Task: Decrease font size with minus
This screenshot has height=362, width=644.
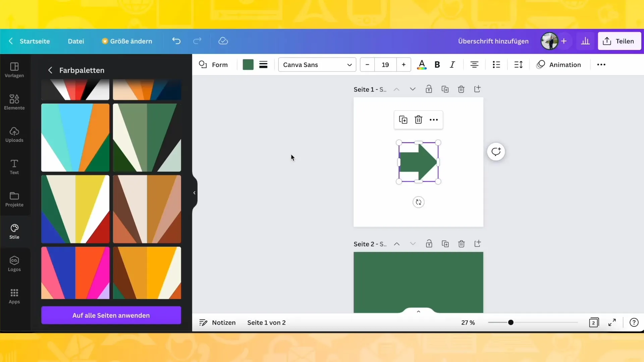Action: click(367, 65)
